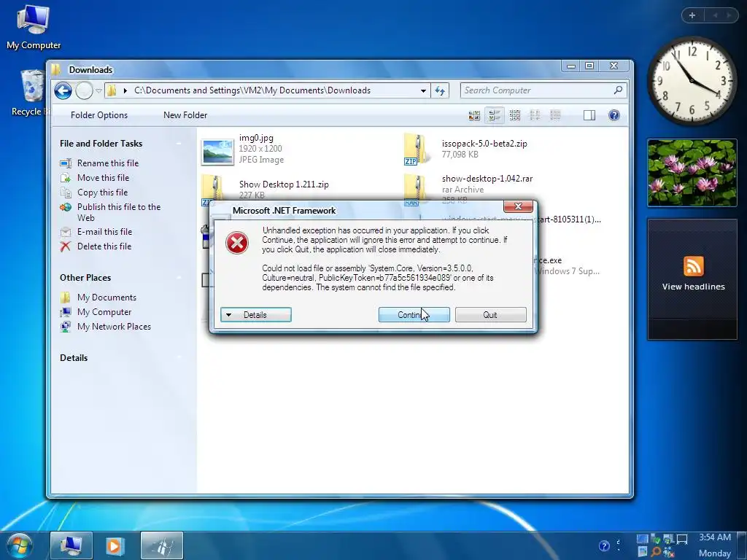Click the Details button in error dialog

[256, 315]
